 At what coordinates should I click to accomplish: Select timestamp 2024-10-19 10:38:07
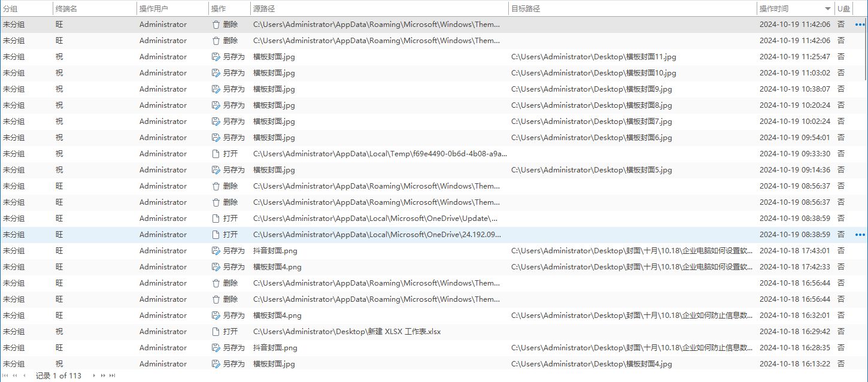(794, 89)
